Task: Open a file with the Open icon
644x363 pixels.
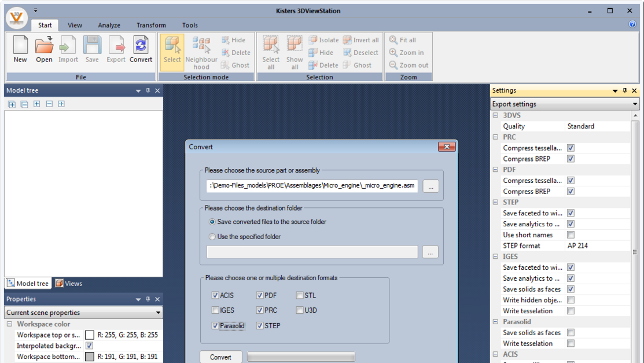Action: [x=44, y=49]
